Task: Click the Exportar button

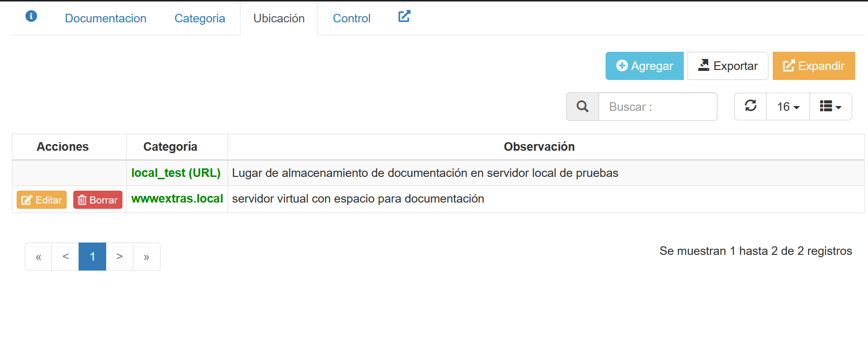Action: [x=728, y=66]
